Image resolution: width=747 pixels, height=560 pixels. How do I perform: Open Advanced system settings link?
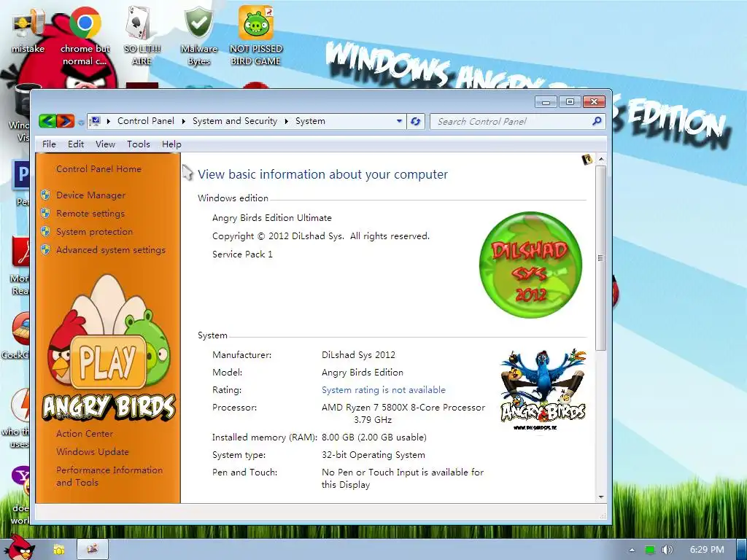click(111, 250)
